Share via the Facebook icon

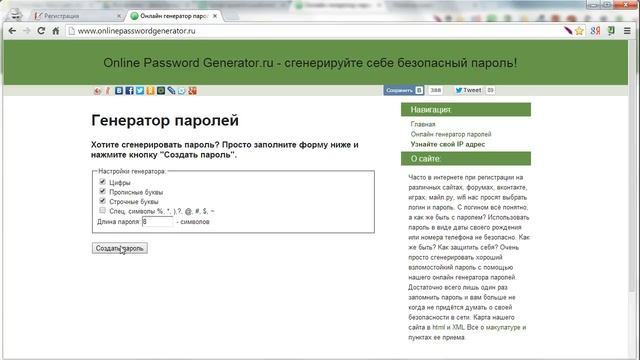pos(129,91)
